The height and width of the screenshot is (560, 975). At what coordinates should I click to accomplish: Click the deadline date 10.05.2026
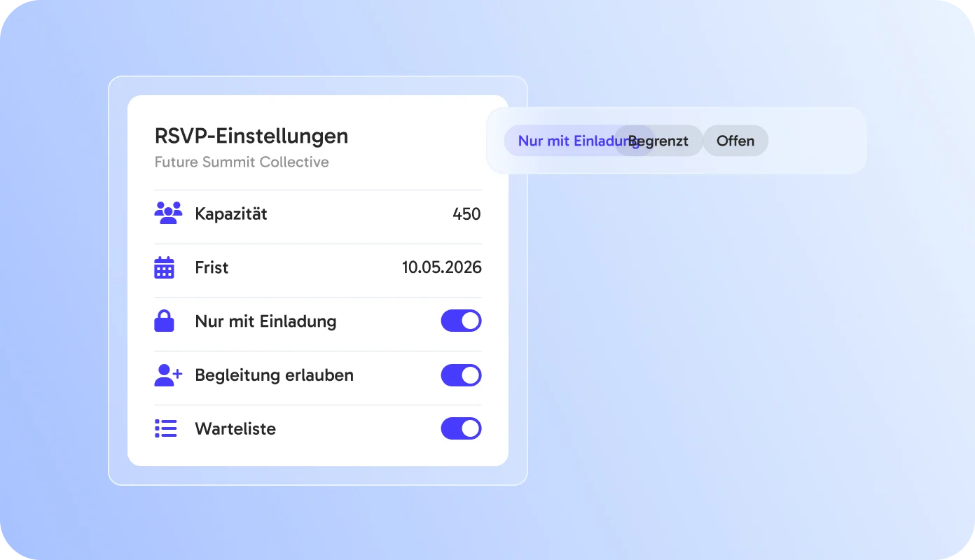(x=441, y=267)
